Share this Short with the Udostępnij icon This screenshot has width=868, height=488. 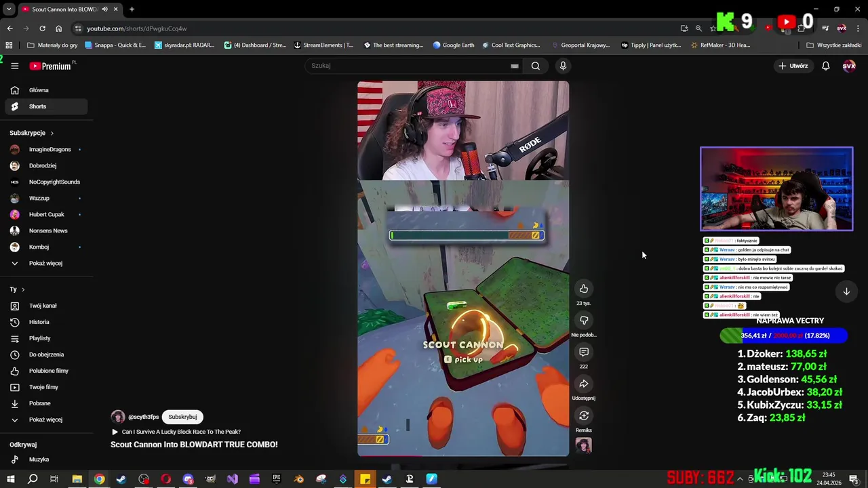(x=583, y=384)
